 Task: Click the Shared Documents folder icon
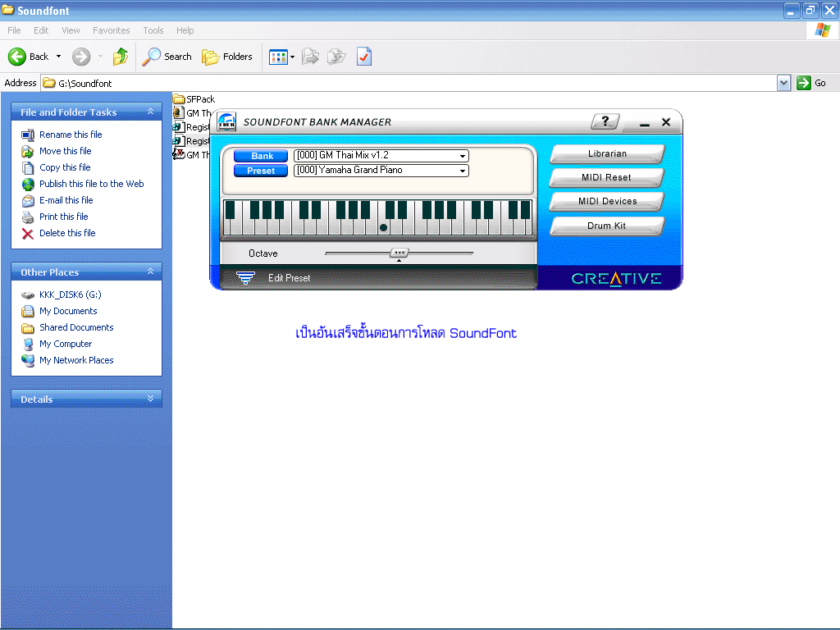click(x=28, y=328)
